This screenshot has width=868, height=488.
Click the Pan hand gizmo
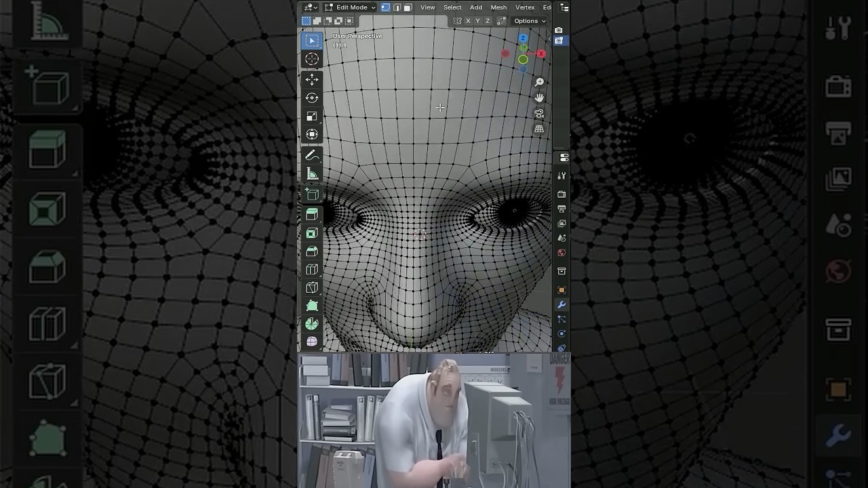539,98
